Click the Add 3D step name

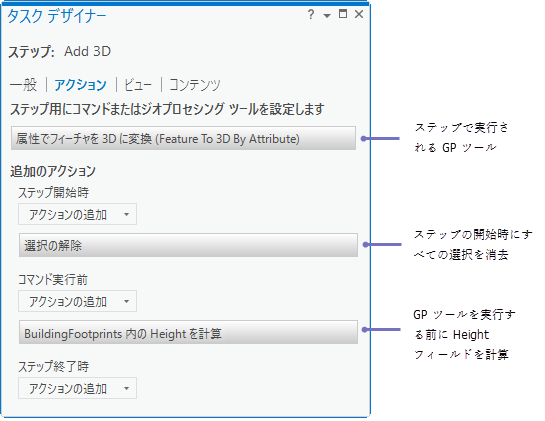[88, 51]
